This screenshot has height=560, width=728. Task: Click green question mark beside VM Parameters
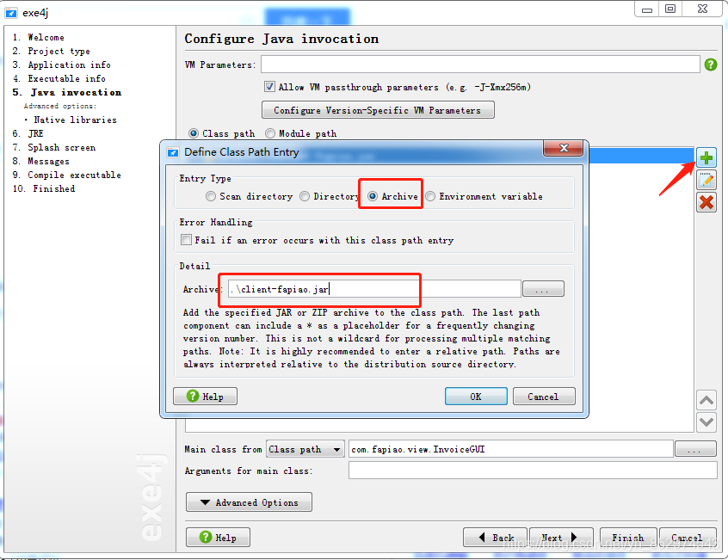[x=710, y=65]
